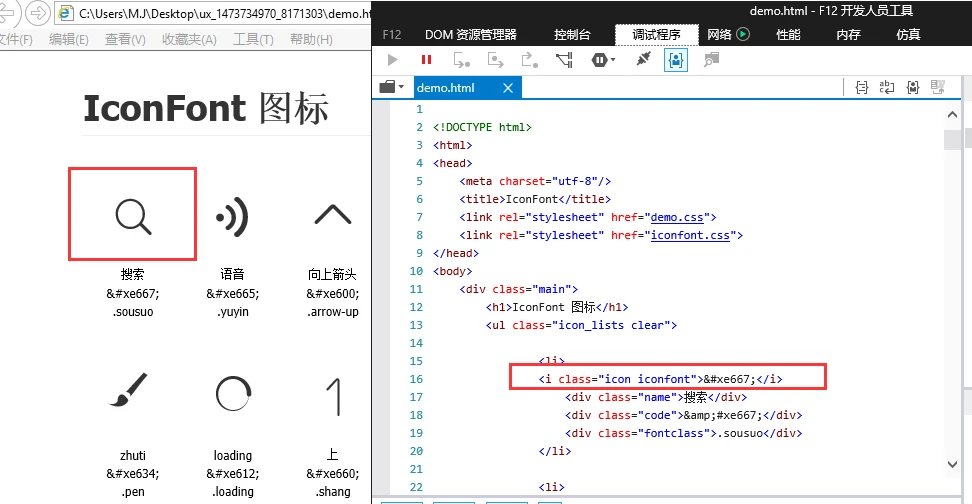Click the find-in-files search icon
Viewport: 972px width, 504px height.
711,60
